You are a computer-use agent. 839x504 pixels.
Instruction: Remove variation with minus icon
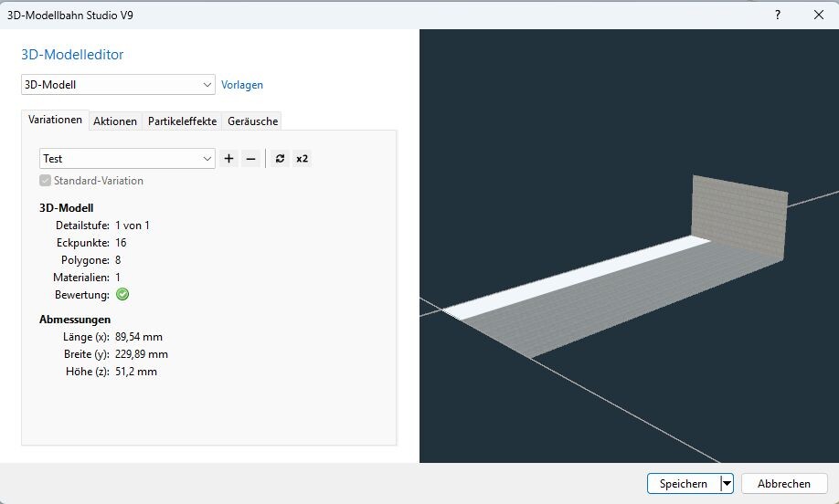point(250,159)
